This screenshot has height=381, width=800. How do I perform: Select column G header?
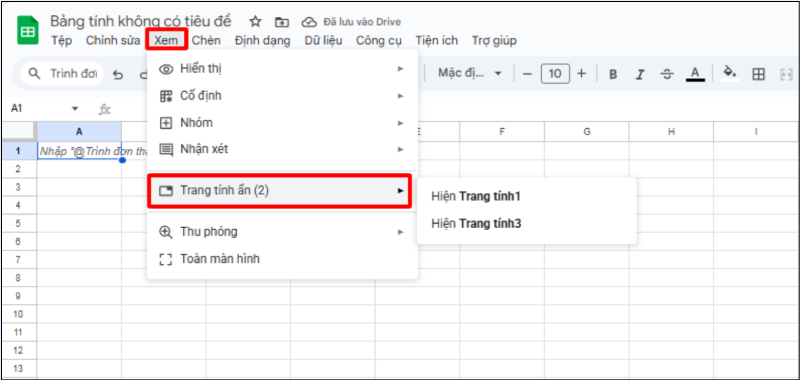(587, 132)
